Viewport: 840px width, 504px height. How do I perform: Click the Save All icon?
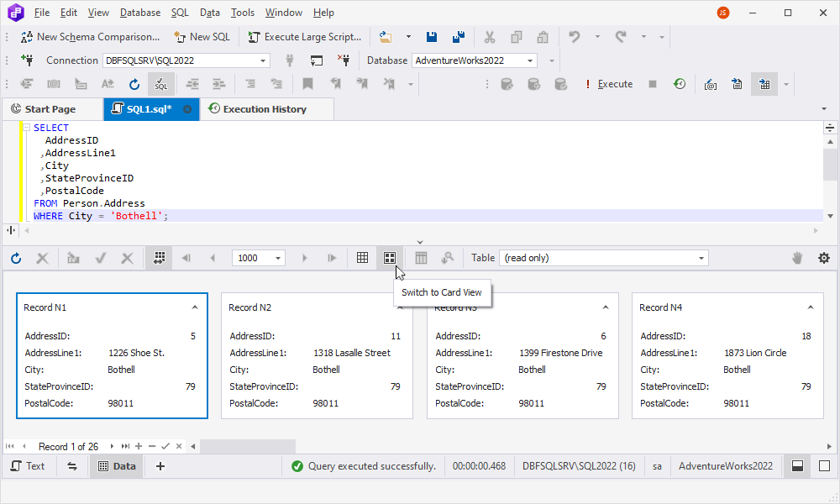pyautogui.click(x=458, y=37)
